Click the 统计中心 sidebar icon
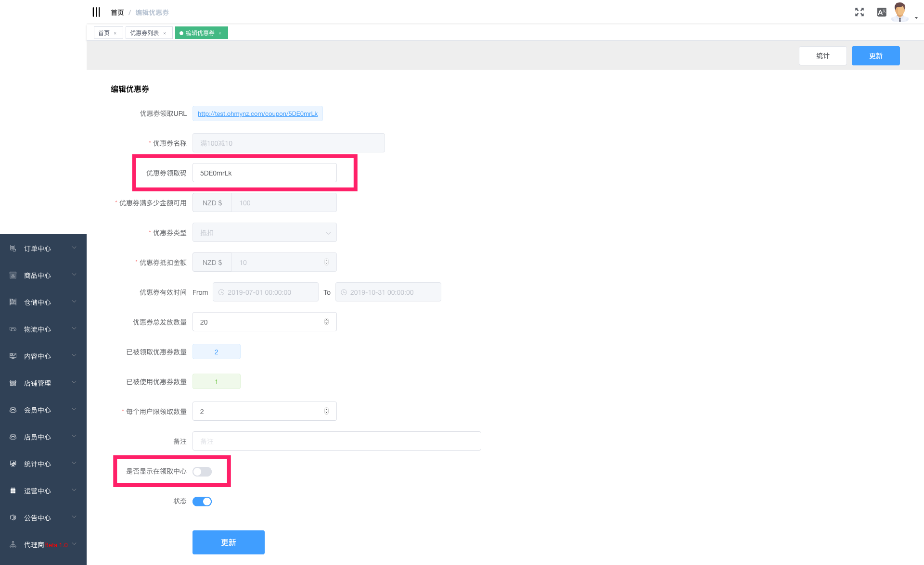 [x=13, y=464]
